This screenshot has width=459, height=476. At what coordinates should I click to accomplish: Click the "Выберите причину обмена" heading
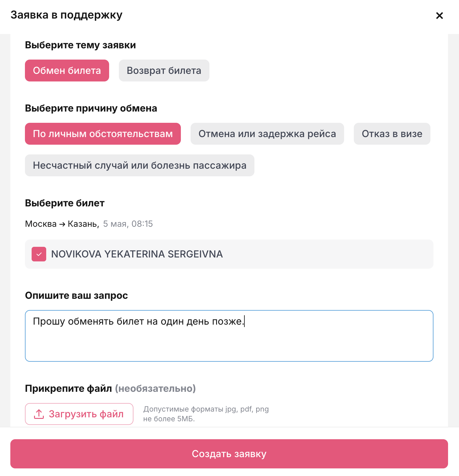point(91,108)
